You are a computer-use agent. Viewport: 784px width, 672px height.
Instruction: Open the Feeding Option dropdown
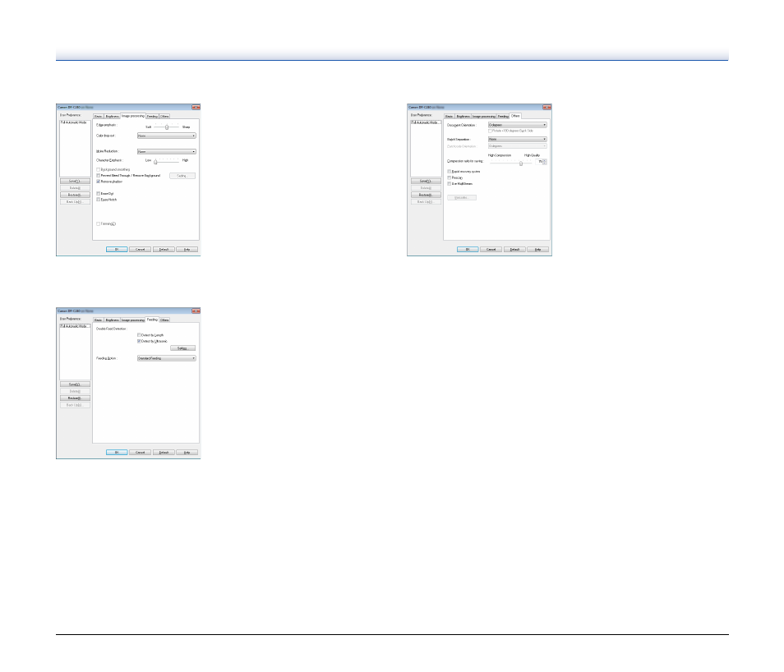pyautogui.click(x=166, y=359)
